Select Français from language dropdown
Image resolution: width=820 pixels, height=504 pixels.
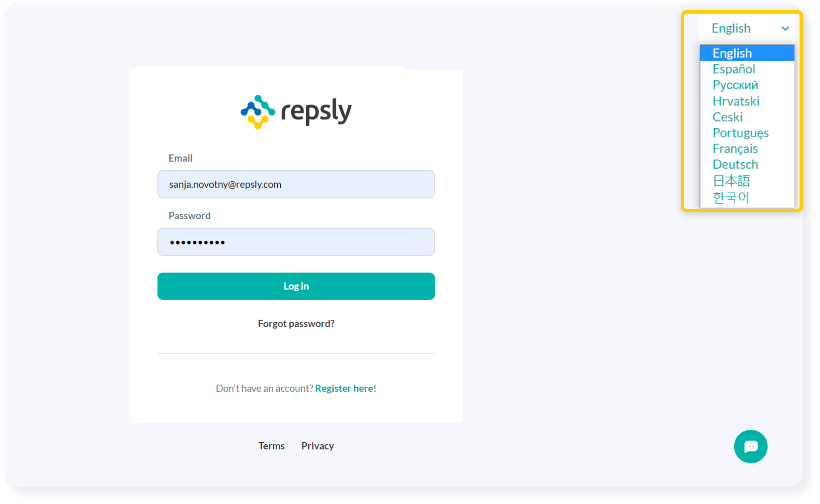[735, 148]
